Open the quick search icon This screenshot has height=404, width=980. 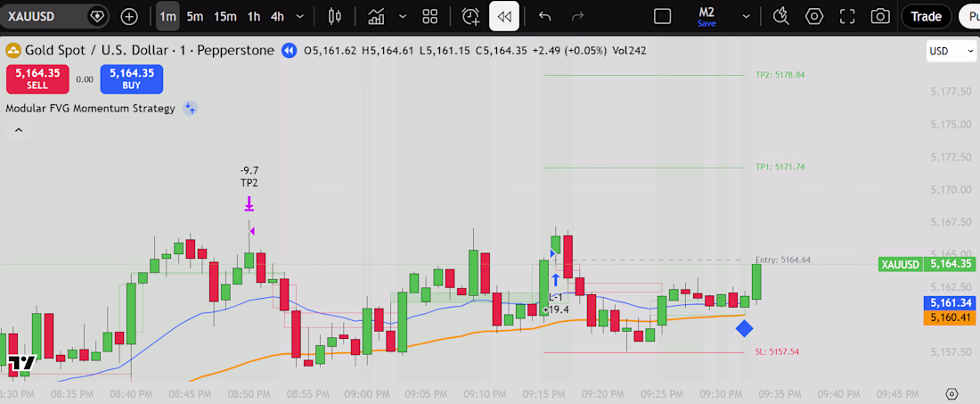[x=780, y=17]
